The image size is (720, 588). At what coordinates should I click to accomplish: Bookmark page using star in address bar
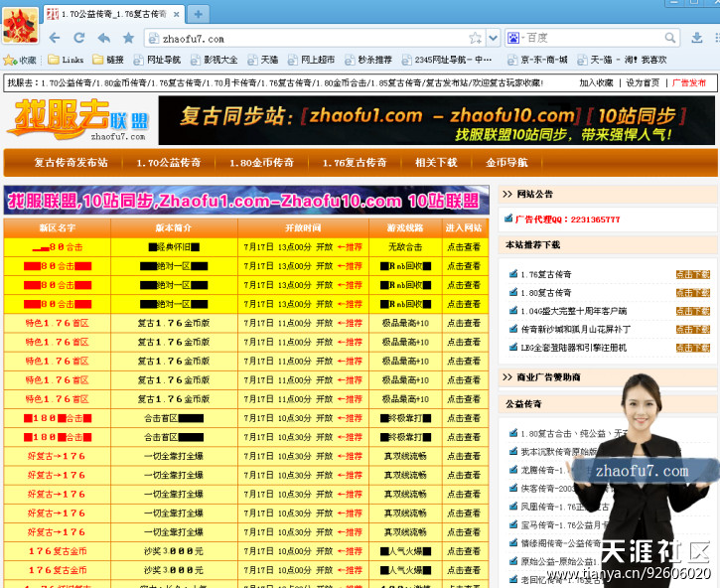(476, 38)
